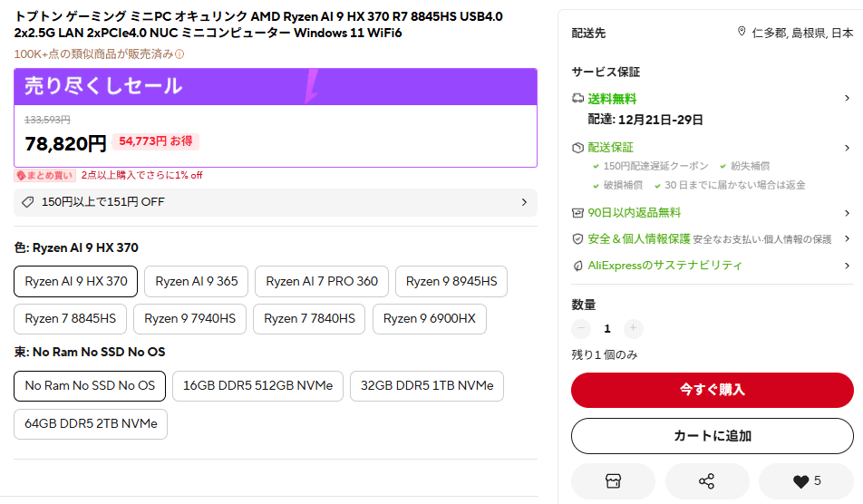
Task: Click the struck-through 133,593円 price
Action: click(47, 120)
